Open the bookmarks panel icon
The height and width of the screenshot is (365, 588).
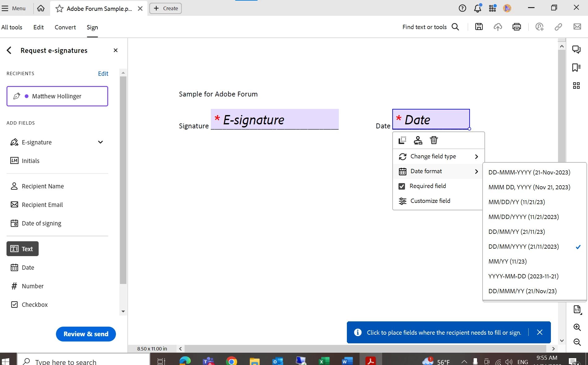(576, 67)
